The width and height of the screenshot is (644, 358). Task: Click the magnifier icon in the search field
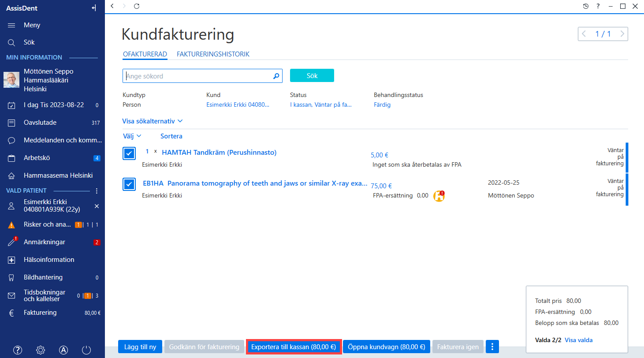tap(276, 76)
